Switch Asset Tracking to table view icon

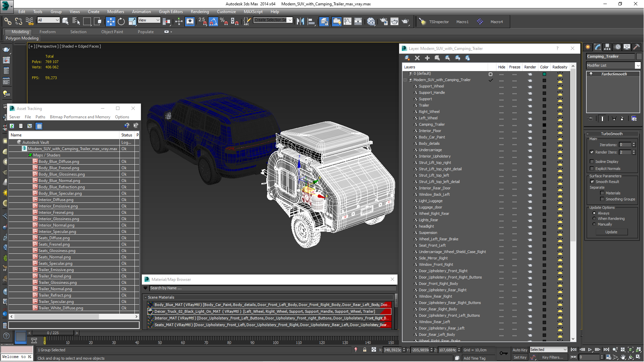click(39, 126)
